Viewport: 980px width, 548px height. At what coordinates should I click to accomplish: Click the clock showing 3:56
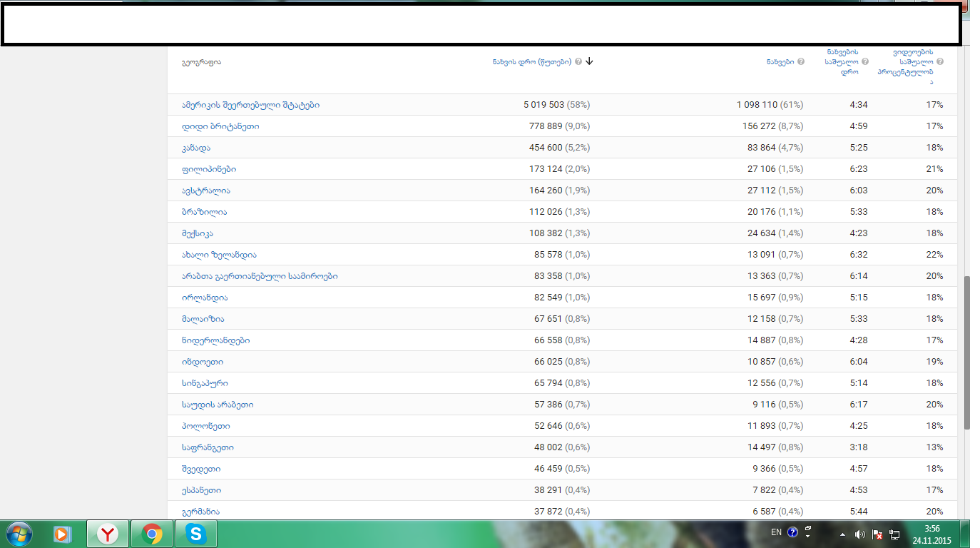point(931,529)
